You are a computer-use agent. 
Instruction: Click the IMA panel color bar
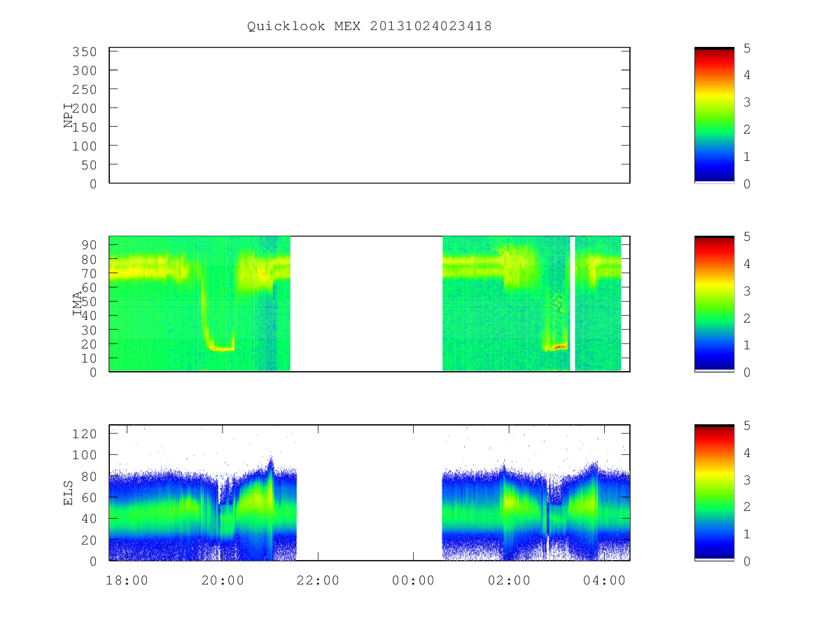714,304
